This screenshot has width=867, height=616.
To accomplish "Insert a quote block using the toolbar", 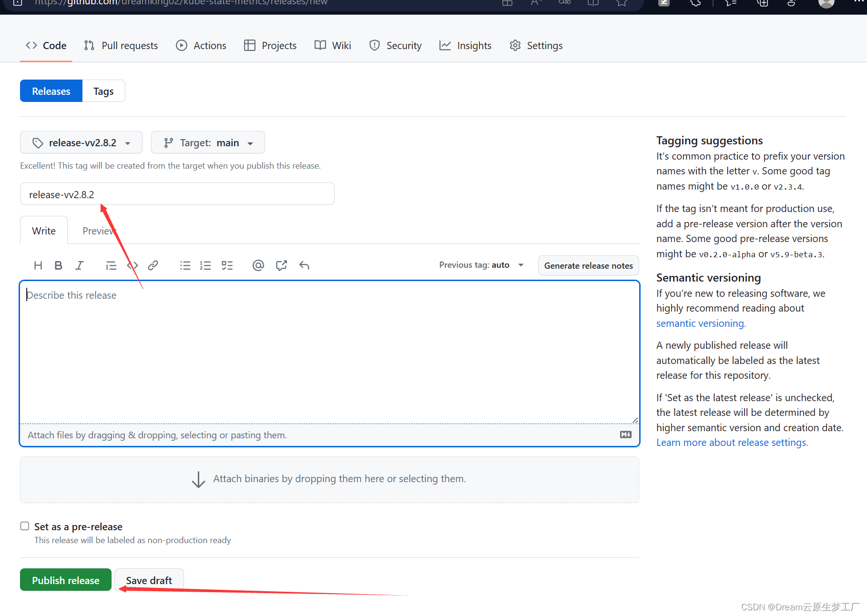I will [x=111, y=265].
